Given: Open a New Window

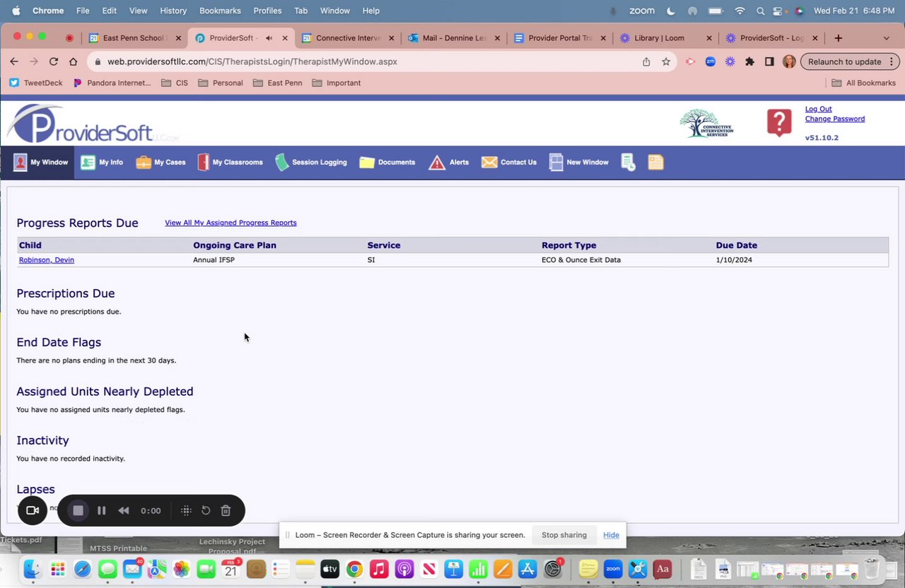Looking at the screenshot, I should [578, 163].
